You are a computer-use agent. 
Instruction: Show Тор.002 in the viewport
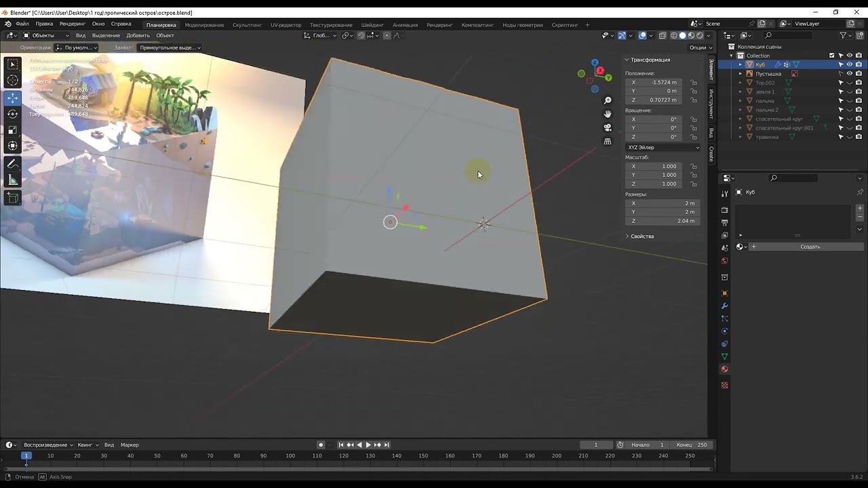point(850,83)
